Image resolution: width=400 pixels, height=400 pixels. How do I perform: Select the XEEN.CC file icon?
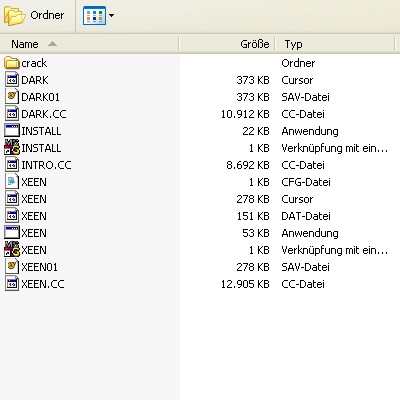tap(12, 284)
